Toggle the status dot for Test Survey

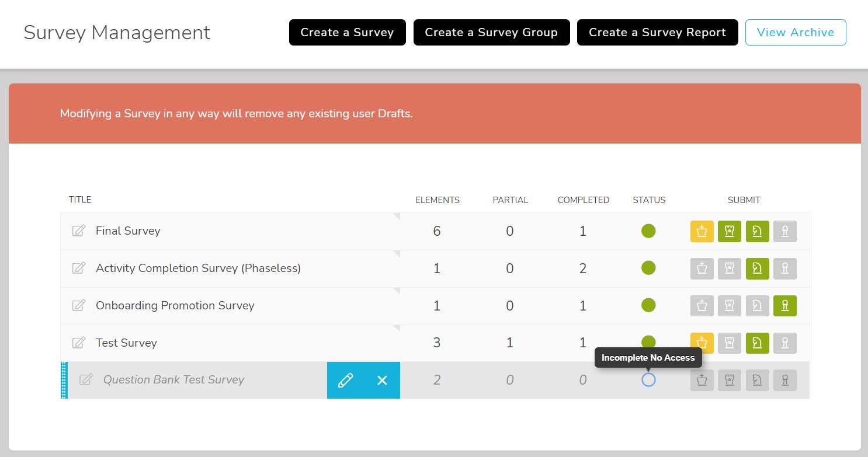tap(648, 342)
